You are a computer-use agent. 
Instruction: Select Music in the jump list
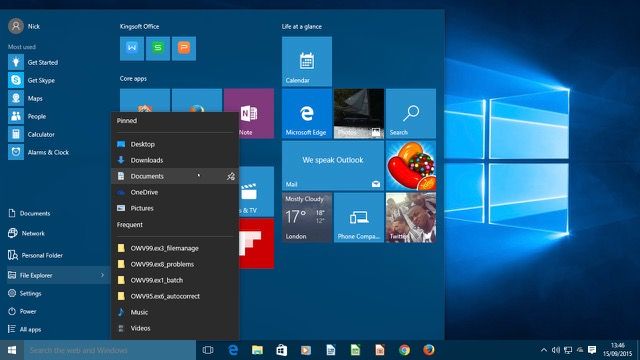pos(175,312)
